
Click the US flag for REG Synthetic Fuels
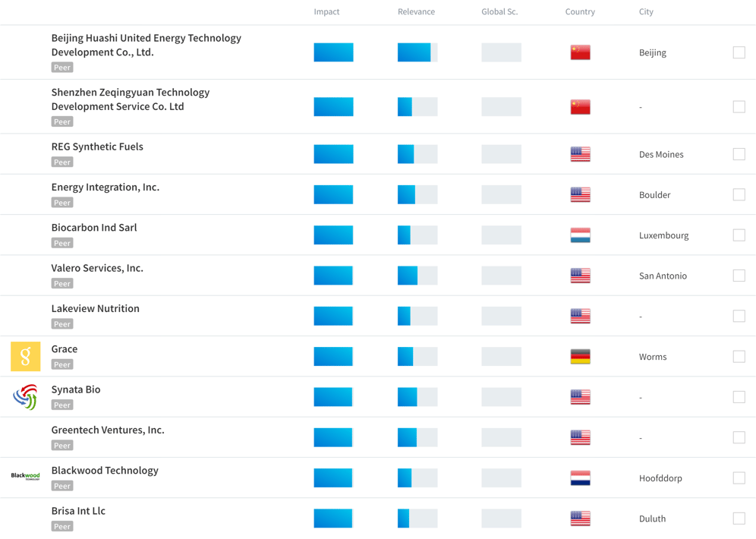580,154
